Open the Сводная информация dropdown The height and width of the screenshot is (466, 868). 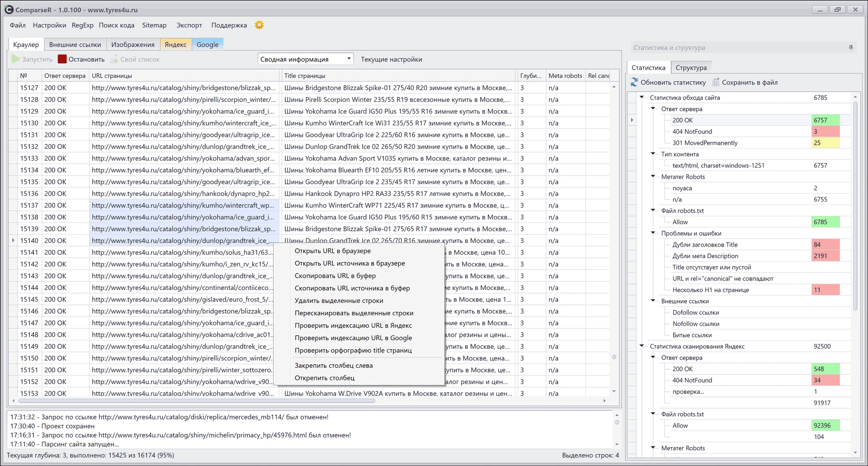(x=306, y=59)
